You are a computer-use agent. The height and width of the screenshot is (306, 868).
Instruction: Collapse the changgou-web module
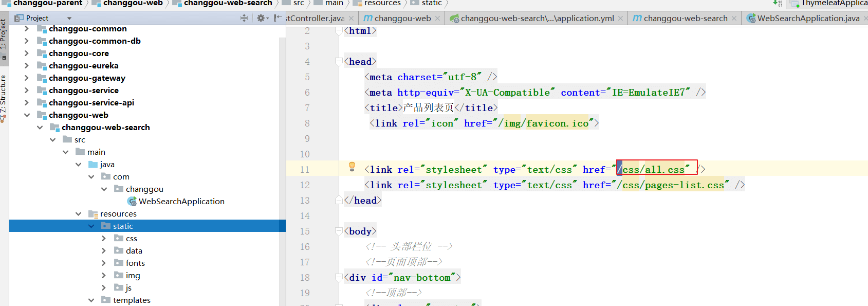[x=27, y=115]
